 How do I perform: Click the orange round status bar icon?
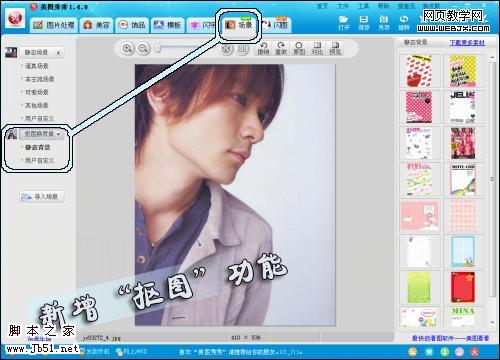413,351
